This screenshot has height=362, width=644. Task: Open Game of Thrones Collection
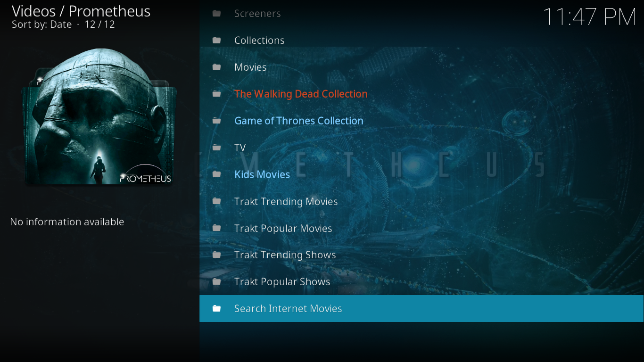[x=421, y=121]
